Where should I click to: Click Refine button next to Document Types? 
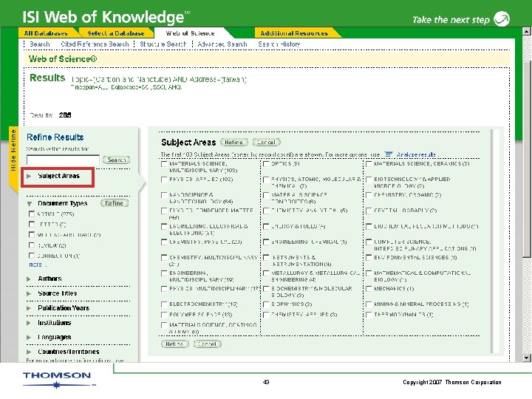pyautogui.click(x=114, y=203)
